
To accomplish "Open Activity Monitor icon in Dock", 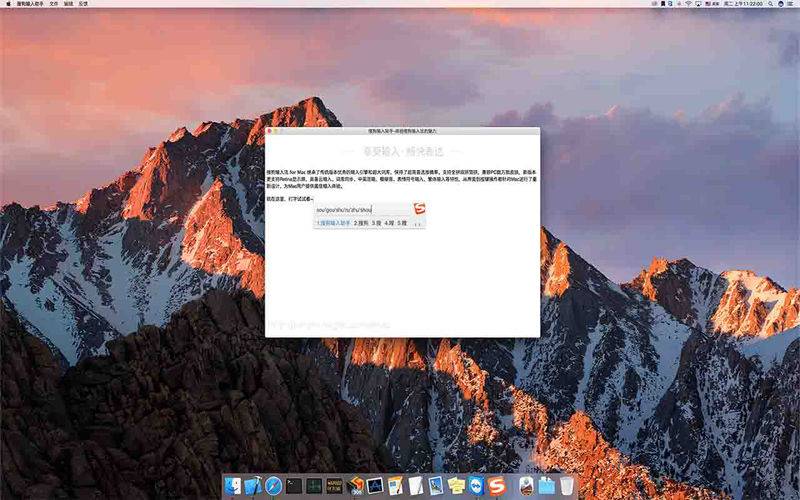I will [314, 486].
